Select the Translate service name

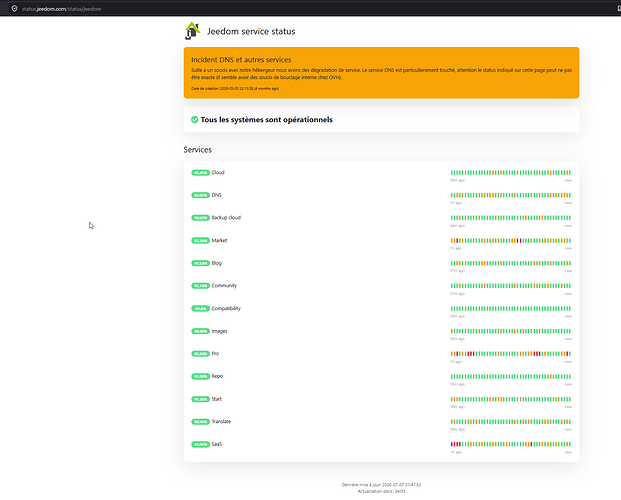pyautogui.click(x=221, y=422)
